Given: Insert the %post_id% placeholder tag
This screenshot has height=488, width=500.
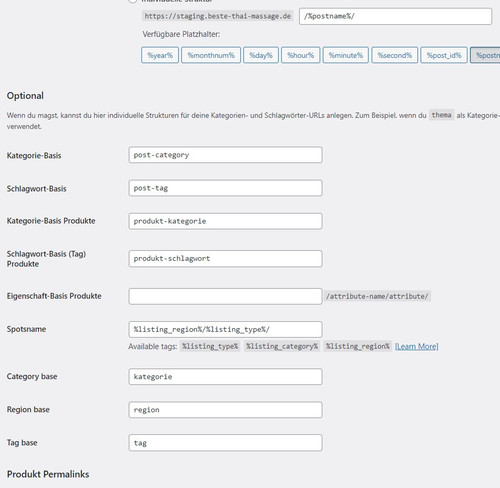Looking at the screenshot, I should point(444,55).
